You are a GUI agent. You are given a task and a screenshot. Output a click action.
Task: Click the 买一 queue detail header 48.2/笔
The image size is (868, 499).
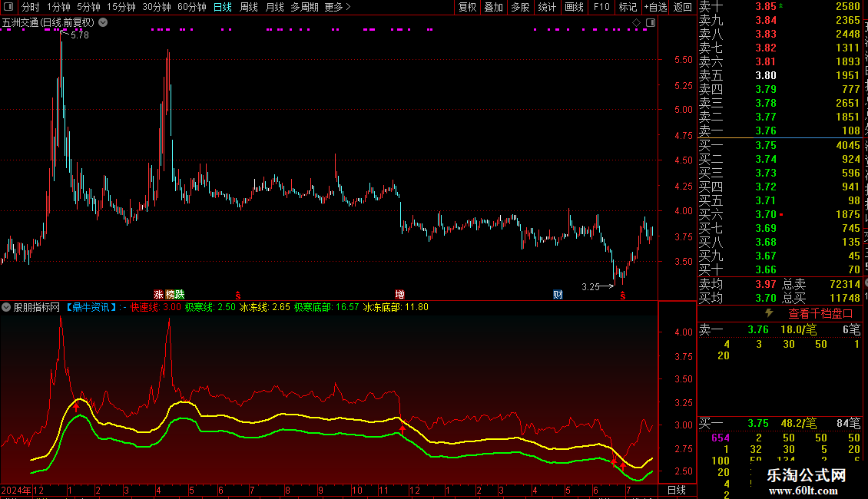(798, 424)
